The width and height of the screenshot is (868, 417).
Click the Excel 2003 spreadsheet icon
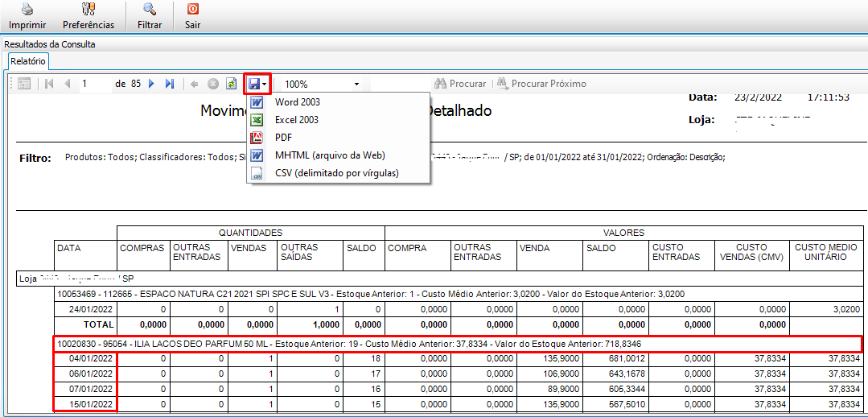(x=257, y=120)
